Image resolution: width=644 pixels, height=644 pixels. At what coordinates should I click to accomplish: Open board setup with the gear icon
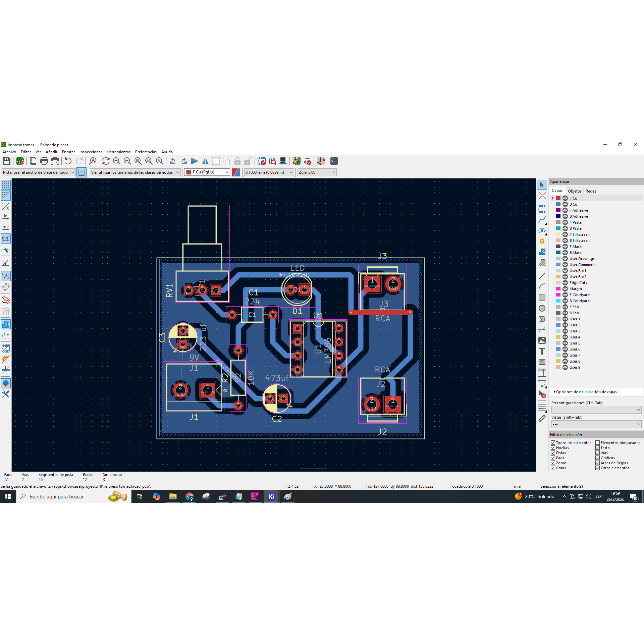click(x=20, y=161)
